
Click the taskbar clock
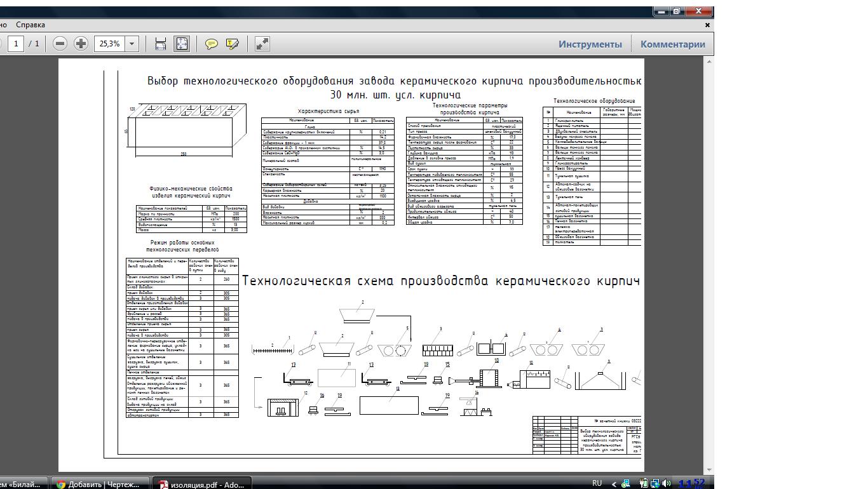(691, 484)
